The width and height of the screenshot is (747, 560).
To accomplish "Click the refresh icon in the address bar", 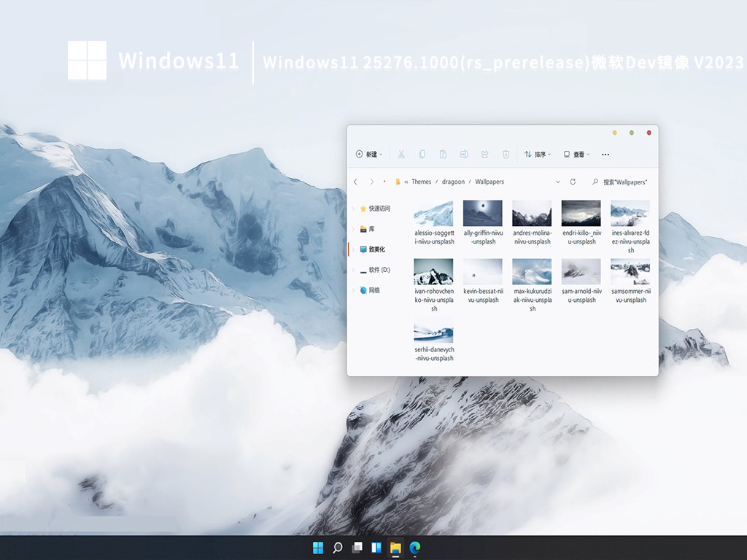I will 573,181.
